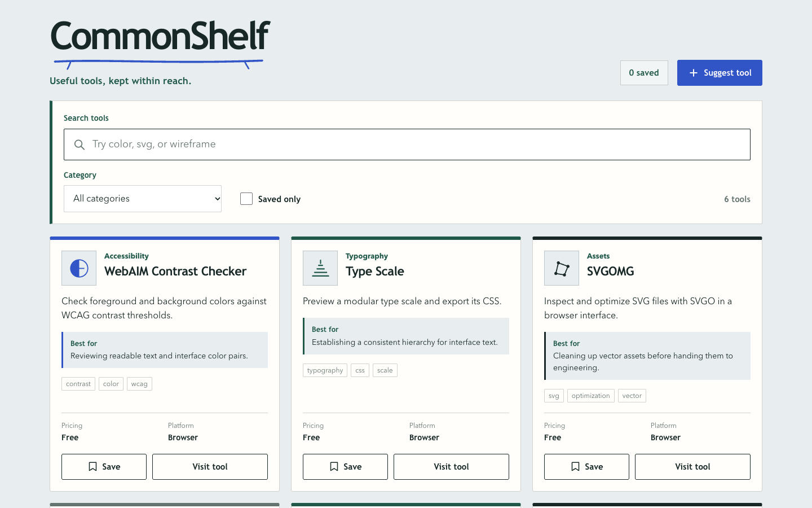
Task: Focus the Search tools input field
Action: [x=407, y=144]
